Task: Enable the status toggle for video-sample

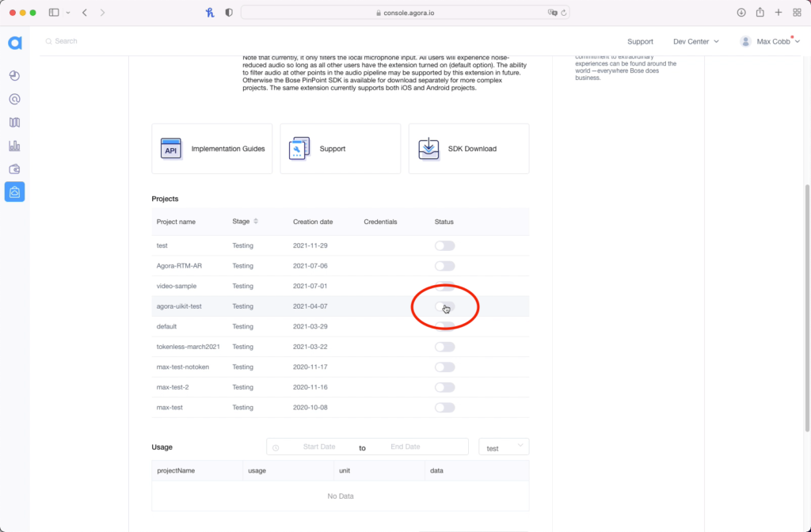Action: click(445, 286)
